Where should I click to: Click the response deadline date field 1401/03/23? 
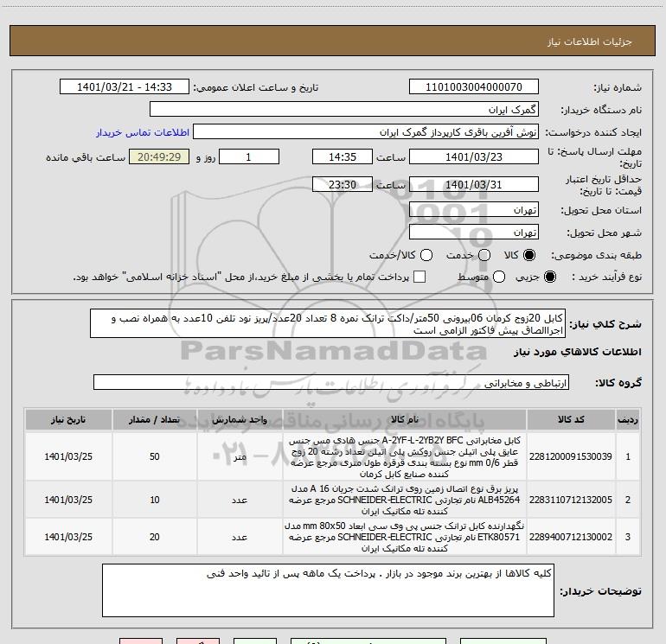point(474,157)
